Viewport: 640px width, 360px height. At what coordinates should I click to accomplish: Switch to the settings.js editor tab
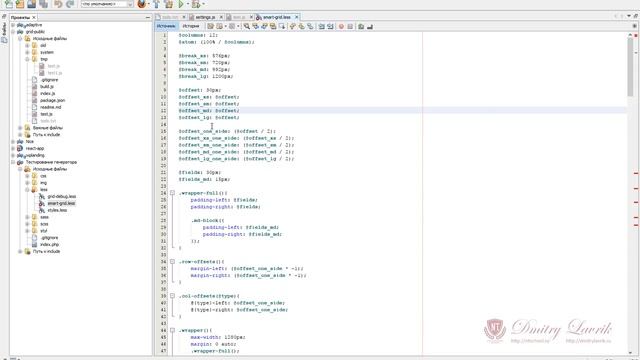click(x=204, y=17)
